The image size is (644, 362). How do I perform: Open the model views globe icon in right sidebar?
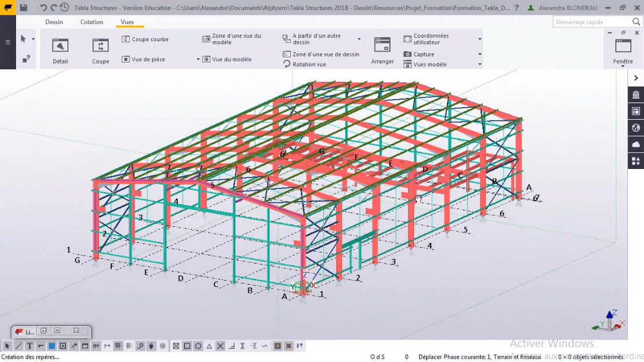coord(635,128)
